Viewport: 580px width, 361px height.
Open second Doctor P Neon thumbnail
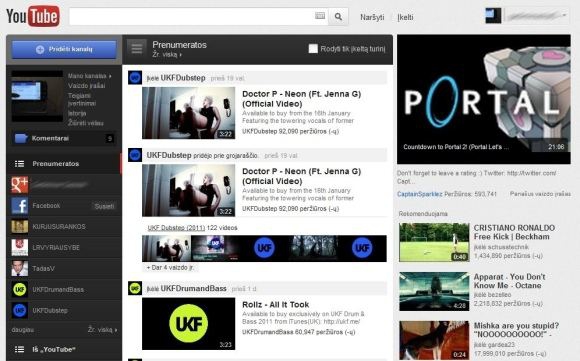click(x=189, y=190)
